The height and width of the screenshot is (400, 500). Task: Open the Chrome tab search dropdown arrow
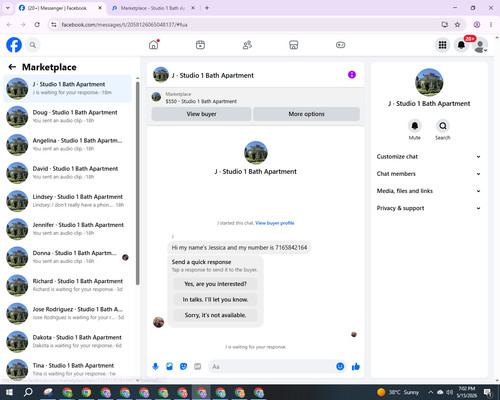click(x=8, y=8)
